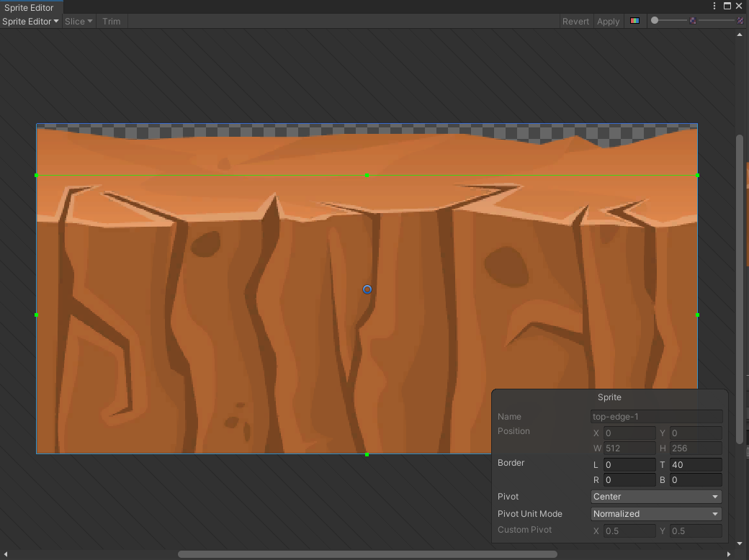Click the right edge middle green handle
The height and width of the screenshot is (560, 749).
point(697,315)
